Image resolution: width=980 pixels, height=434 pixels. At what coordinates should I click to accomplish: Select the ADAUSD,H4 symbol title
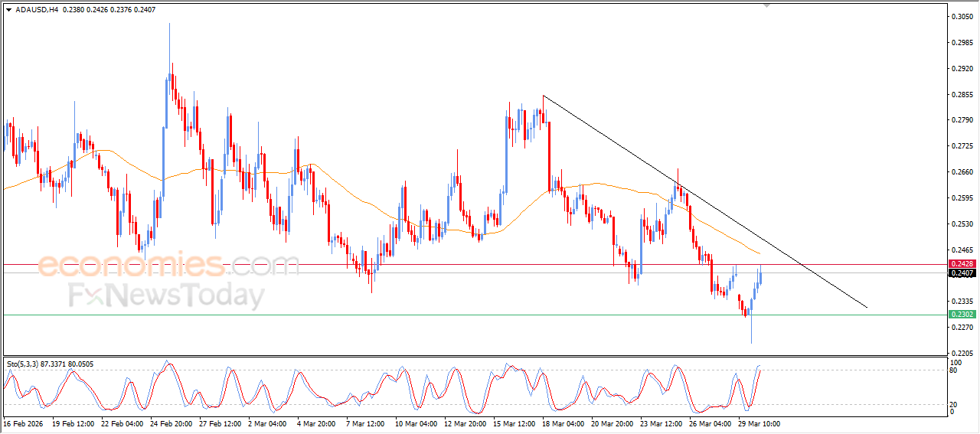(x=36, y=9)
